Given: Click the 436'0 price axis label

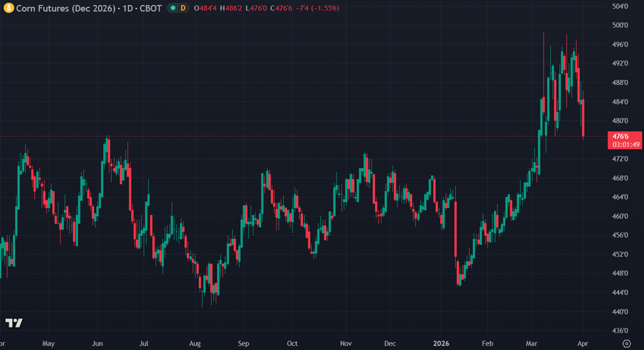Looking at the screenshot, I should [621, 330].
